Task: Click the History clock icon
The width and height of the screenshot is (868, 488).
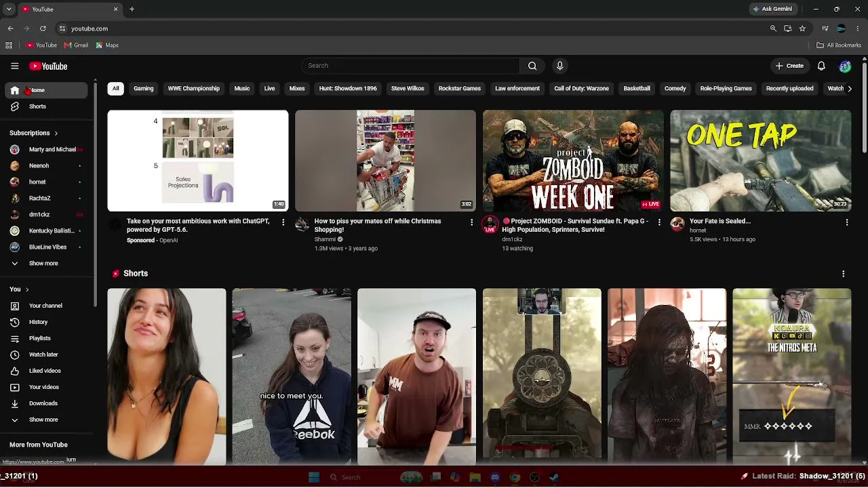Action: click(x=14, y=322)
